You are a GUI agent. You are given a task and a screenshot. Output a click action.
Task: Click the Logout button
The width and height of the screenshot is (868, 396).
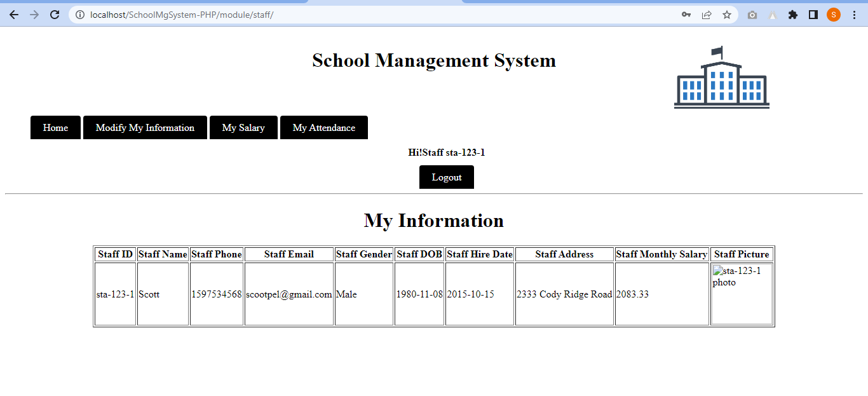click(446, 177)
